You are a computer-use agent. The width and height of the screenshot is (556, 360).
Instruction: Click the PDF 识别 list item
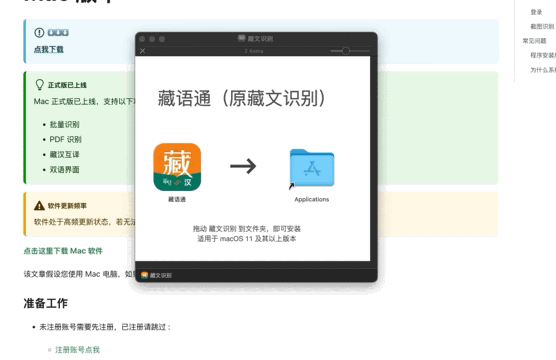coord(65,139)
